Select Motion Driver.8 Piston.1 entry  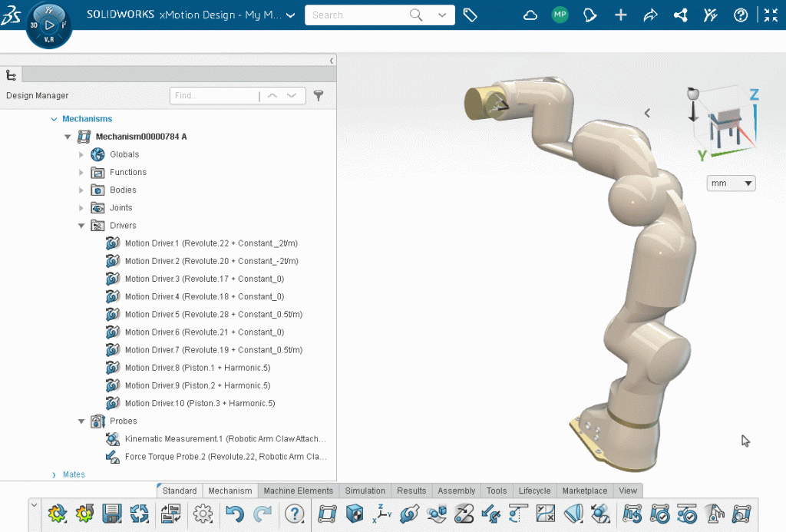(197, 368)
